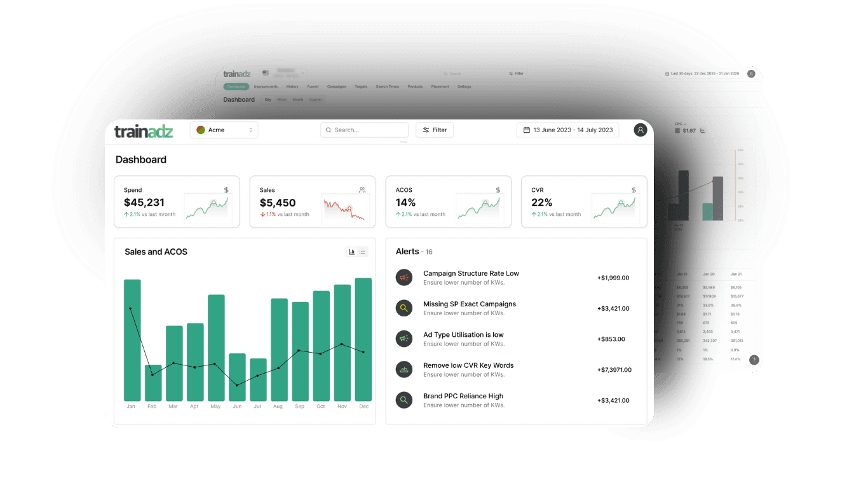Viewport: 868px width, 488px height.
Task: Select Day granularity in background Dashboard
Action: 268,100
